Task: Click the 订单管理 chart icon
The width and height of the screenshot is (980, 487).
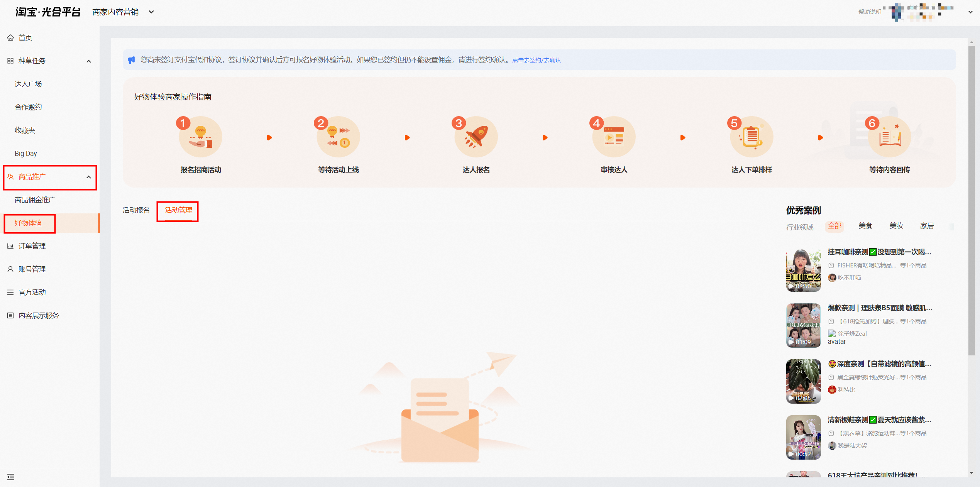Action: [x=10, y=246]
